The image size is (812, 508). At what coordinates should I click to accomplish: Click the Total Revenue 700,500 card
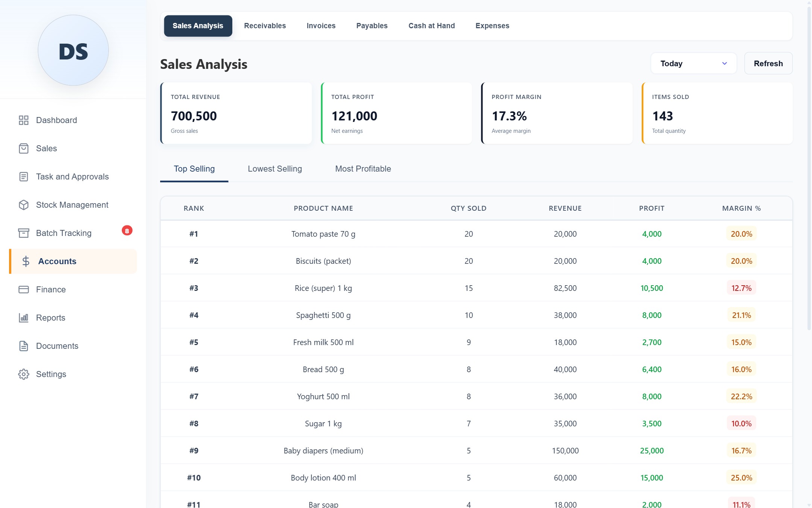tap(236, 113)
